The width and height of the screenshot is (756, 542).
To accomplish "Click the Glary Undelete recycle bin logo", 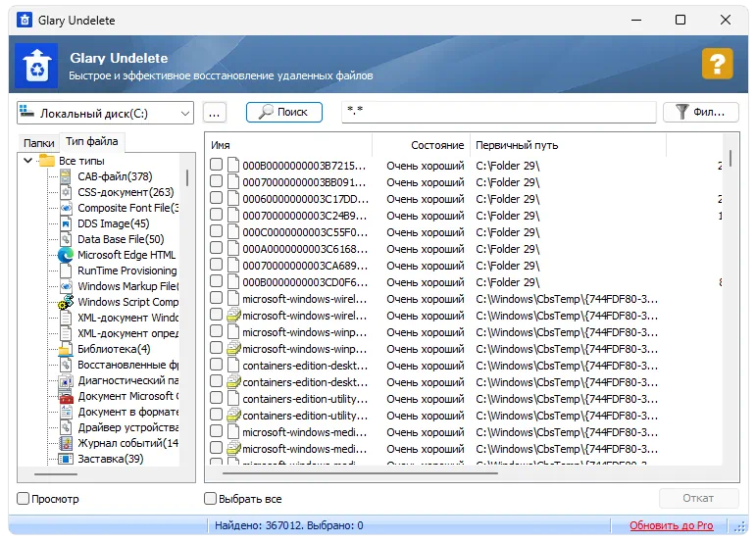I will click(36, 66).
